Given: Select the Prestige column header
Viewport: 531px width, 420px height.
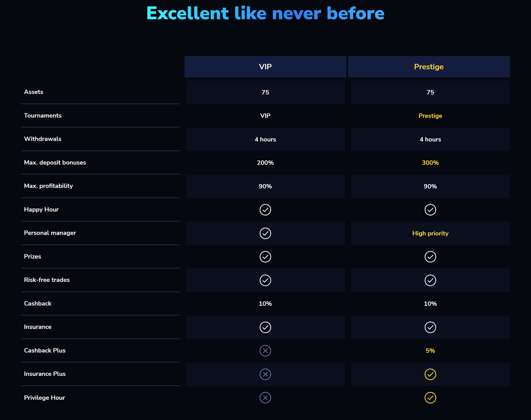Looking at the screenshot, I should 429,67.
